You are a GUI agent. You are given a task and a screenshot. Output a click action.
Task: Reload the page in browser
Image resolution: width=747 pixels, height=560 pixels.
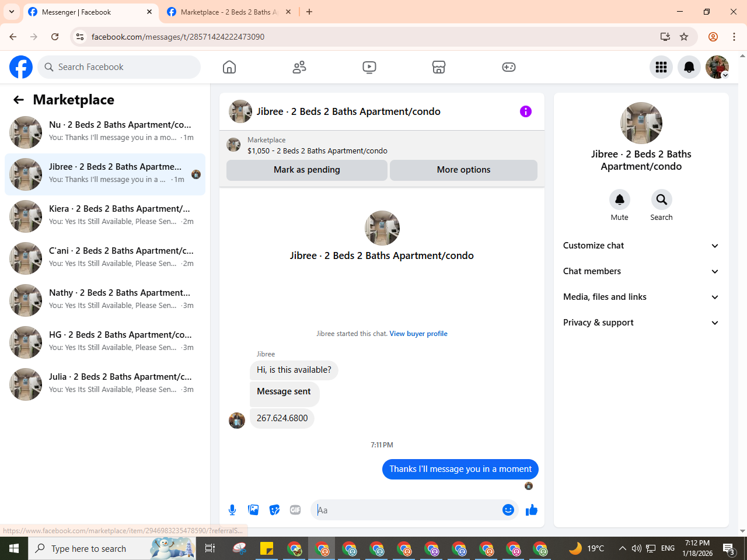pos(55,37)
